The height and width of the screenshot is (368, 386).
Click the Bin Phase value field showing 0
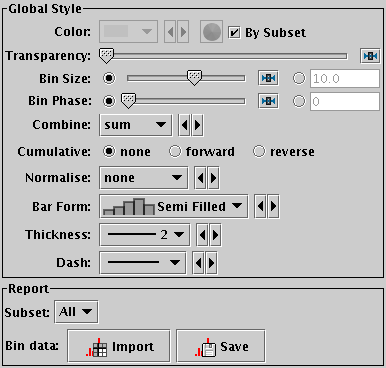click(x=345, y=101)
